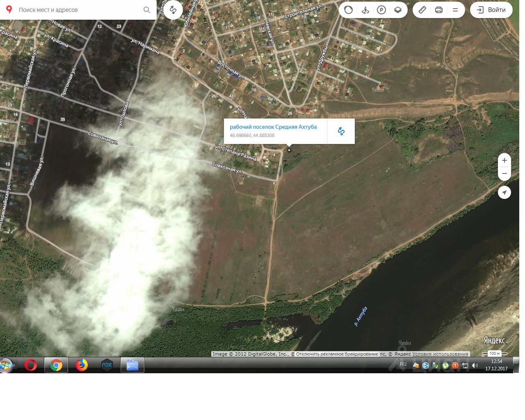Click the blue circular tray icon
Image resolution: width=525 pixels, height=420 pixels.
(x=426, y=365)
